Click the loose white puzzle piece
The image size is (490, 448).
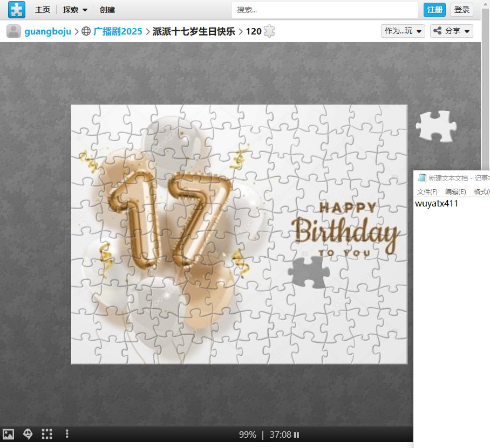(x=435, y=126)
